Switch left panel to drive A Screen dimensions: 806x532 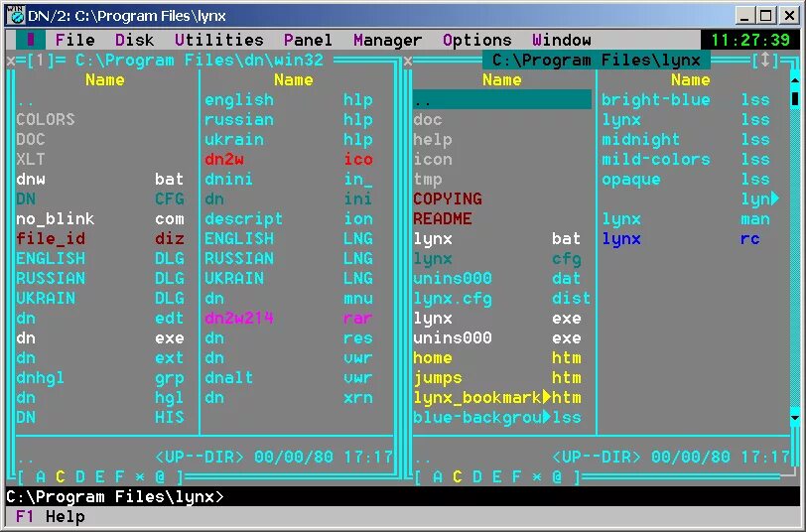[x=40, y=476]
